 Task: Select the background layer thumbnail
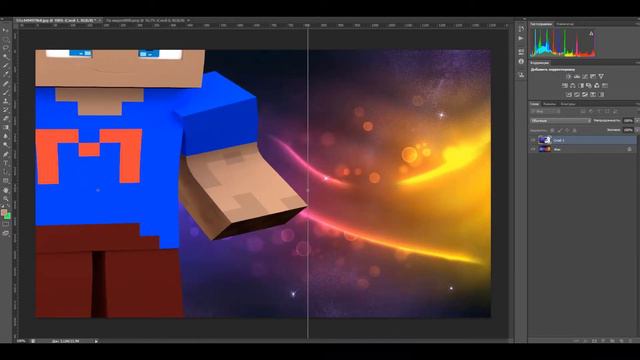544,149
